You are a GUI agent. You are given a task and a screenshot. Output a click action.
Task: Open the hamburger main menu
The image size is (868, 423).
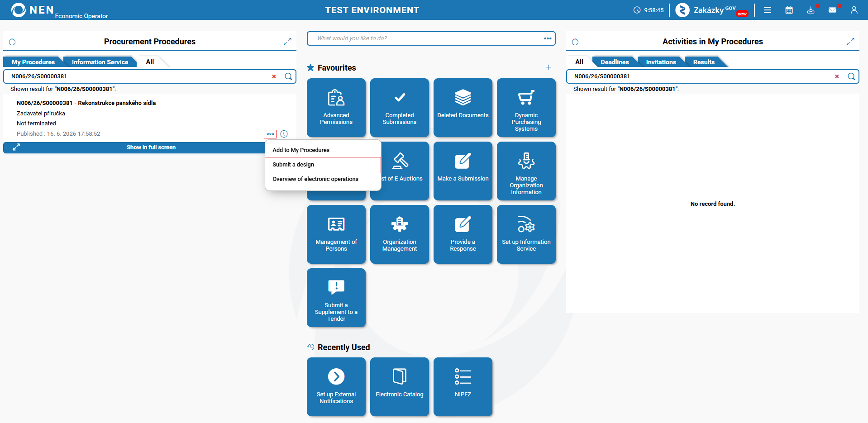[768, 10]
